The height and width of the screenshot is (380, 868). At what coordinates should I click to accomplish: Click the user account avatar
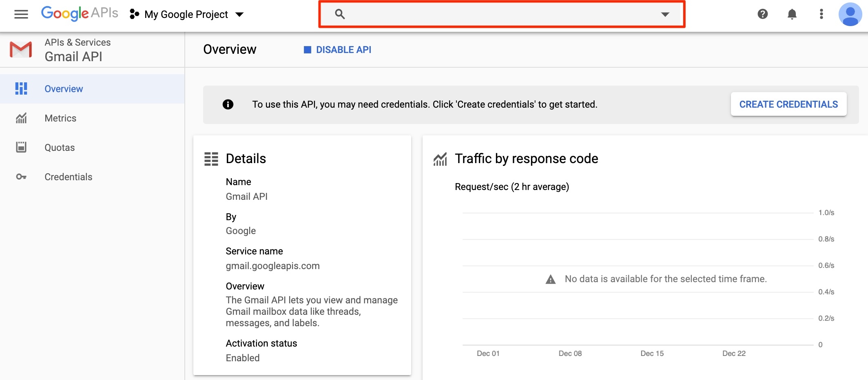(x=850, y=14)
